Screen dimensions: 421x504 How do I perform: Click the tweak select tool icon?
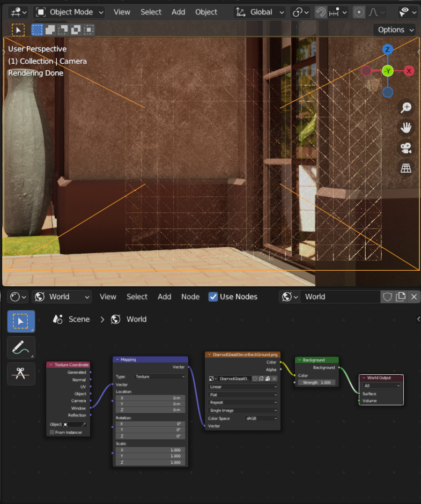pos(18,30)
